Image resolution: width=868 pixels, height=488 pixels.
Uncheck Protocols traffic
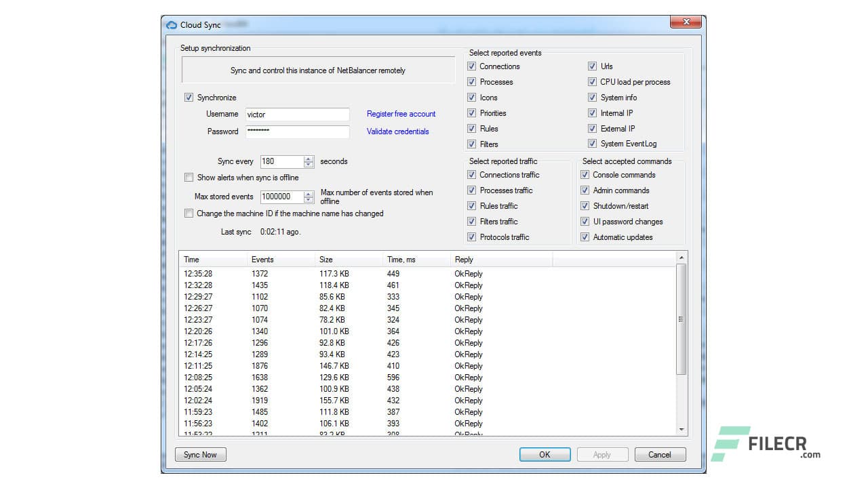click(x=471, y=237)
